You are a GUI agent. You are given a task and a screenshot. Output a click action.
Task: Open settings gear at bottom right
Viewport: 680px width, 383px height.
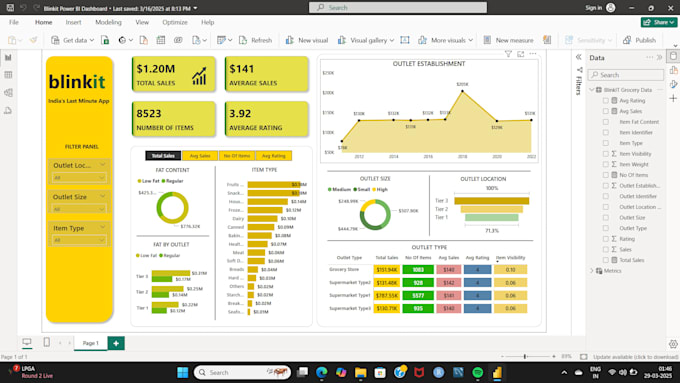(673, 344)
